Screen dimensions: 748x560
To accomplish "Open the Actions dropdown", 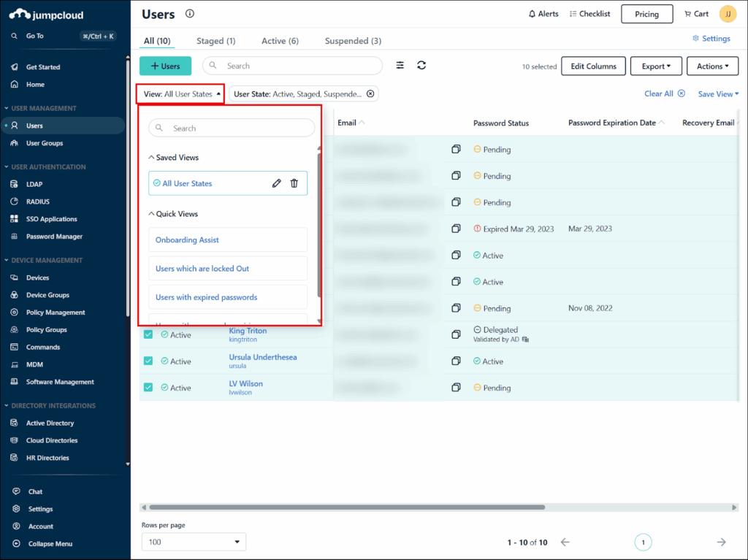I will (712, 66).
